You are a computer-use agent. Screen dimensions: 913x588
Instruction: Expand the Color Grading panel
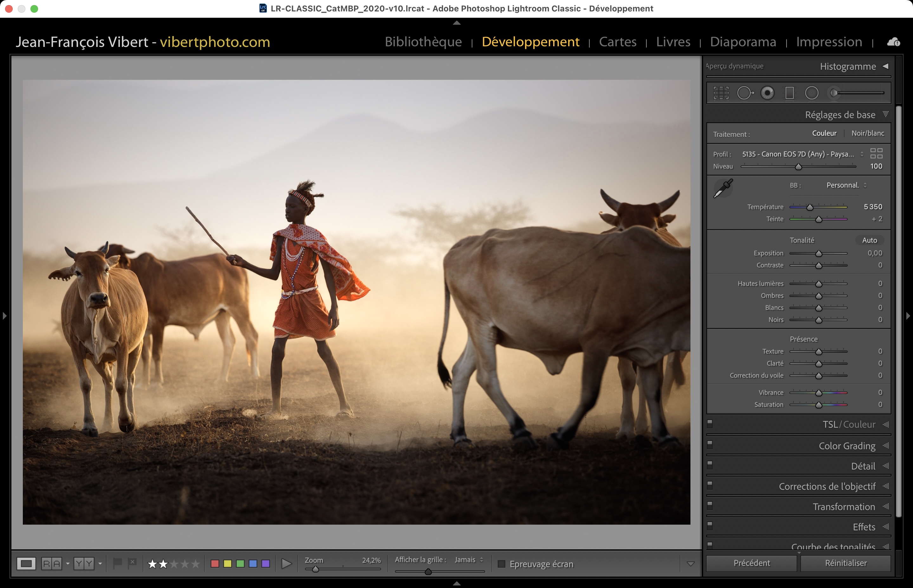click(847, 446)
